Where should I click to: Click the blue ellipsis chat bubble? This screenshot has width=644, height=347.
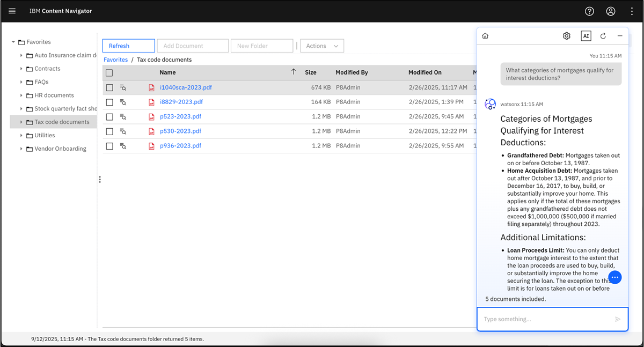pyautogui.click(x=615, y=277)
